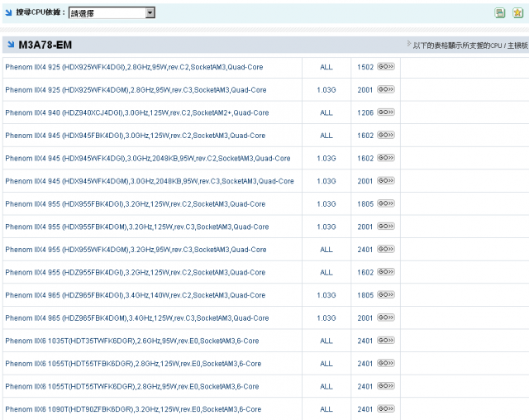Image resolution: width=529 pixels, height=420 pixels.
Task: Open Phenom IIX4 925 HDX925WFK4DGM rev.C3 link
Action: tap(136, 90)
